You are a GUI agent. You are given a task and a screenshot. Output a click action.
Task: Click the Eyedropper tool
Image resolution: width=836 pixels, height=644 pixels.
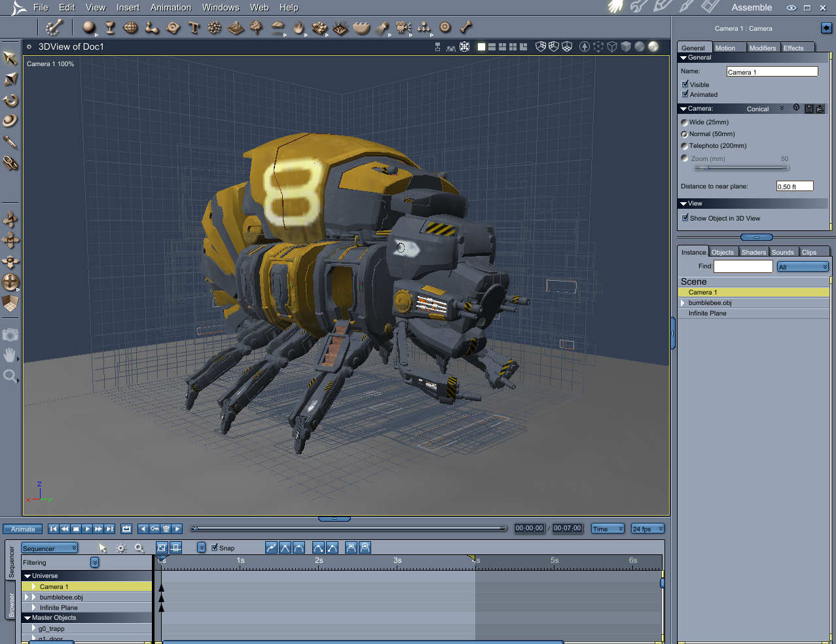point(10,142)
